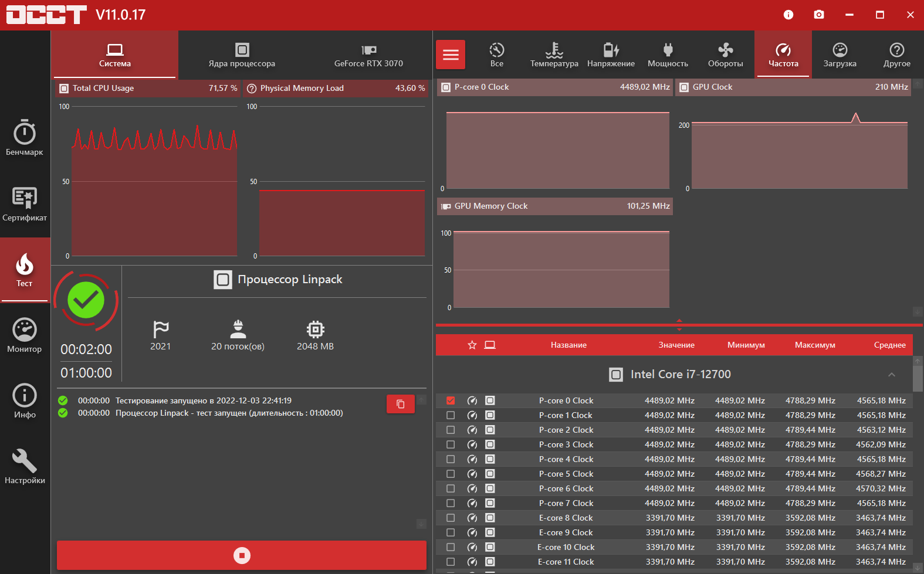Open the Бенчмарк section in sidebar

(x=25, y=138)
